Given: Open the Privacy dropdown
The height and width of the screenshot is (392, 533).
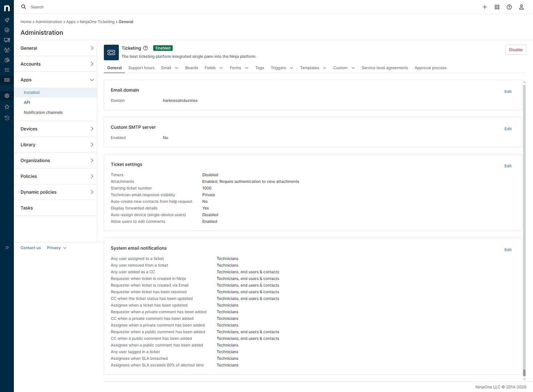Looking at the screenshot, I should point(57,248).
